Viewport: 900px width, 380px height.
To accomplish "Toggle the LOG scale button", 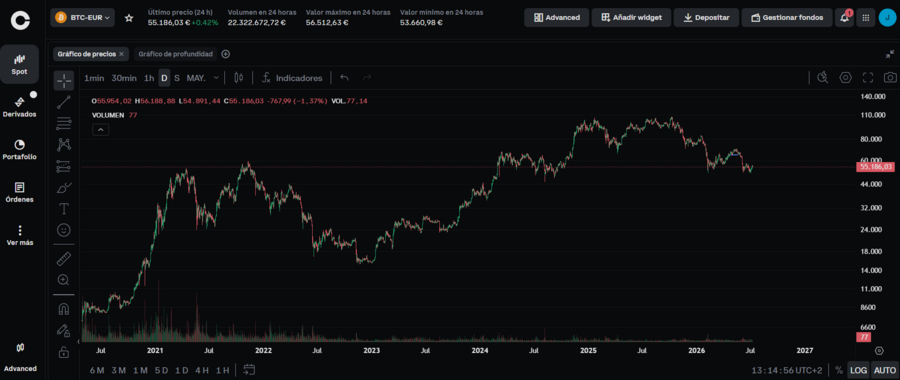I will point(858,370).
